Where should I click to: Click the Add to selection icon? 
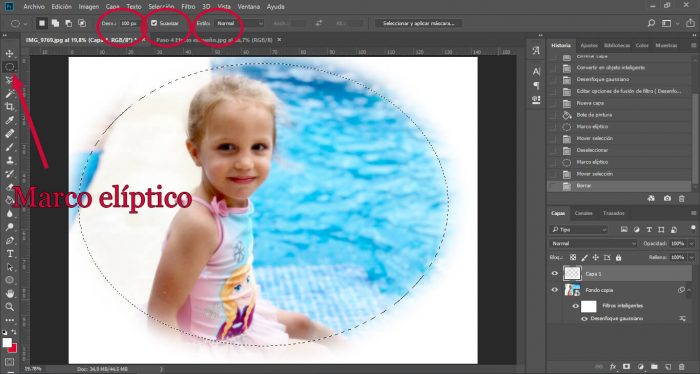[x=55, y=23]
